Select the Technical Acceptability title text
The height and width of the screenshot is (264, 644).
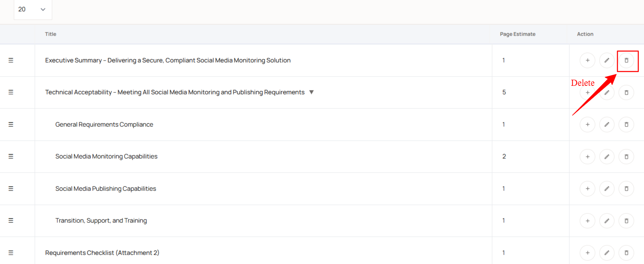tap(175, 92)
